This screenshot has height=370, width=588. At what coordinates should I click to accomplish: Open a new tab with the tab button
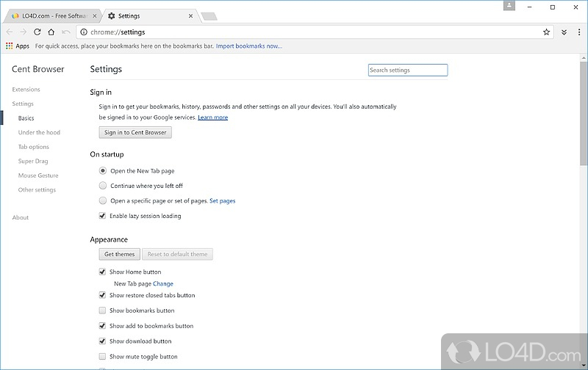pyautogui.click(x=209, y=16)
